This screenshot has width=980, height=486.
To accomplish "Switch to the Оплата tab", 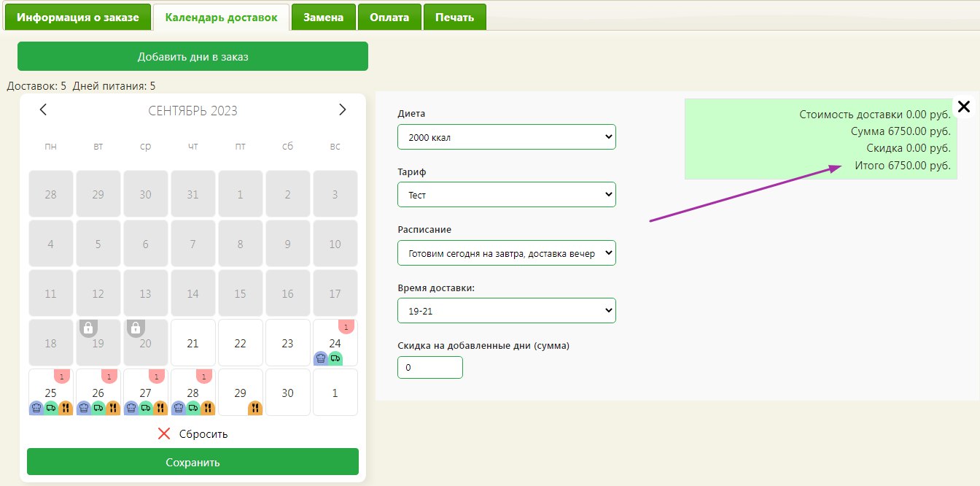I will click(389, 18).
